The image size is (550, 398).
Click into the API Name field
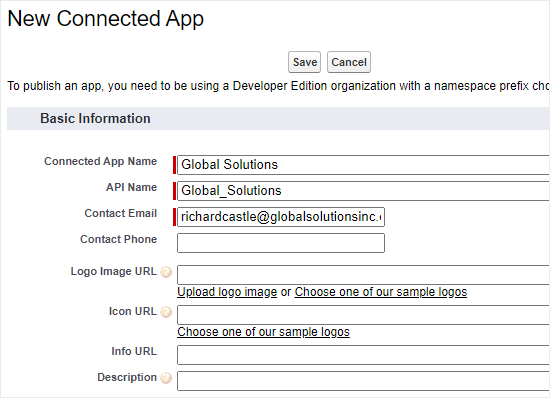pos(363,191)
